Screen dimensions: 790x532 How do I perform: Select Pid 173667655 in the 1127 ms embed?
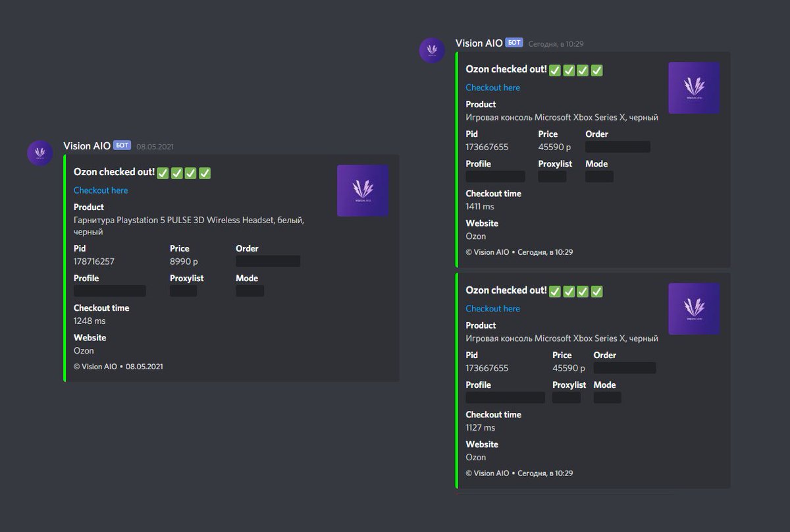(487, 368)
